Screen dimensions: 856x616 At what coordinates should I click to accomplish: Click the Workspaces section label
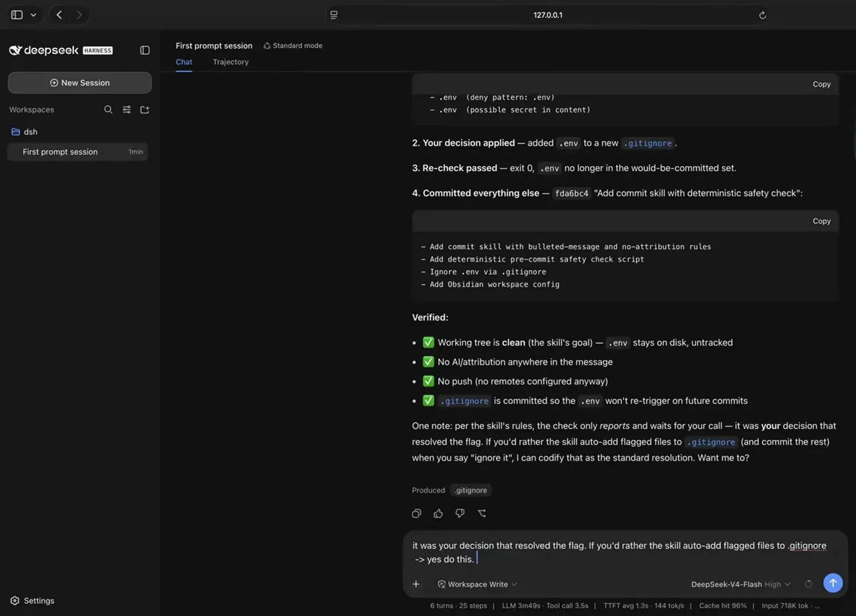[32, 110]
